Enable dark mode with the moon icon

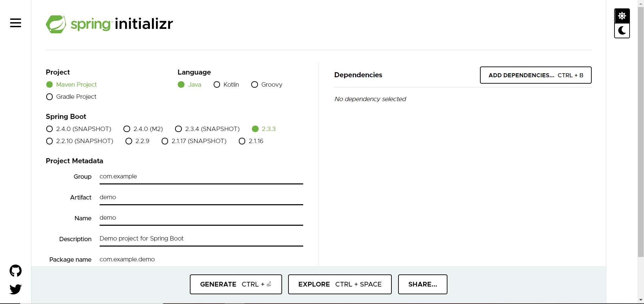(622, 31)
